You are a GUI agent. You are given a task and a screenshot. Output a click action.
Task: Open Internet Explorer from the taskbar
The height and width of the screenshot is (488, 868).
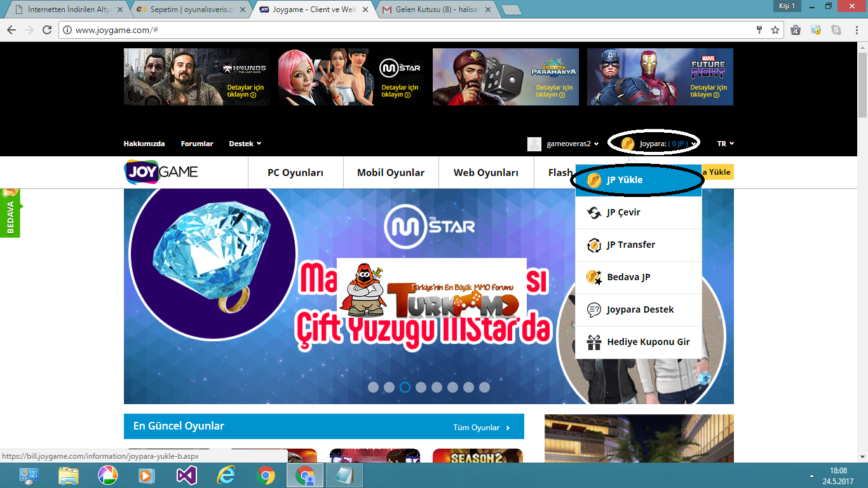tap(226, 475)
